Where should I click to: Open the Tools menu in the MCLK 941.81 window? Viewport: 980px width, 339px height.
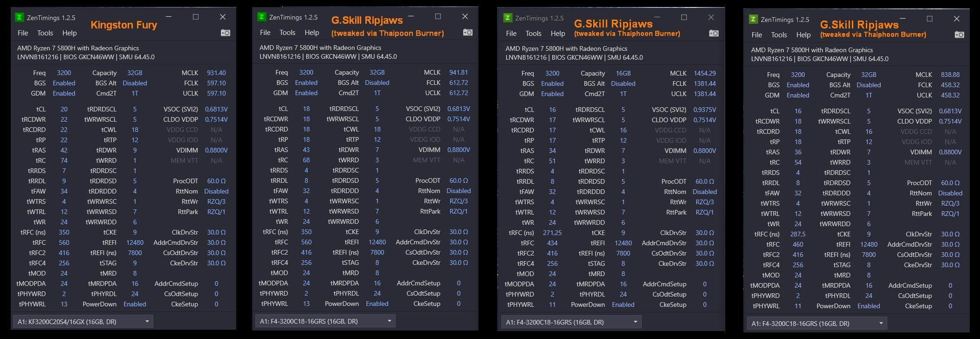point(288,33)
